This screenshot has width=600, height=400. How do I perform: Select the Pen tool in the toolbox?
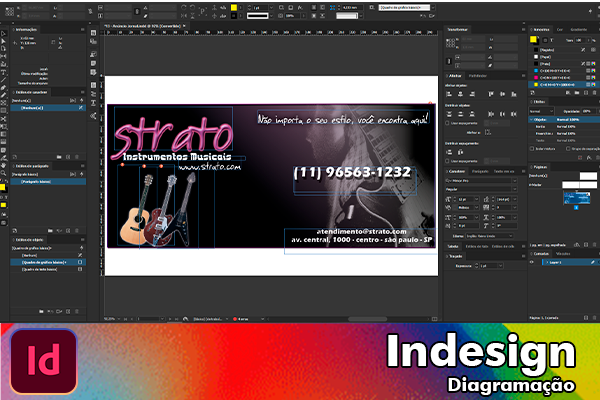(3, 88)
